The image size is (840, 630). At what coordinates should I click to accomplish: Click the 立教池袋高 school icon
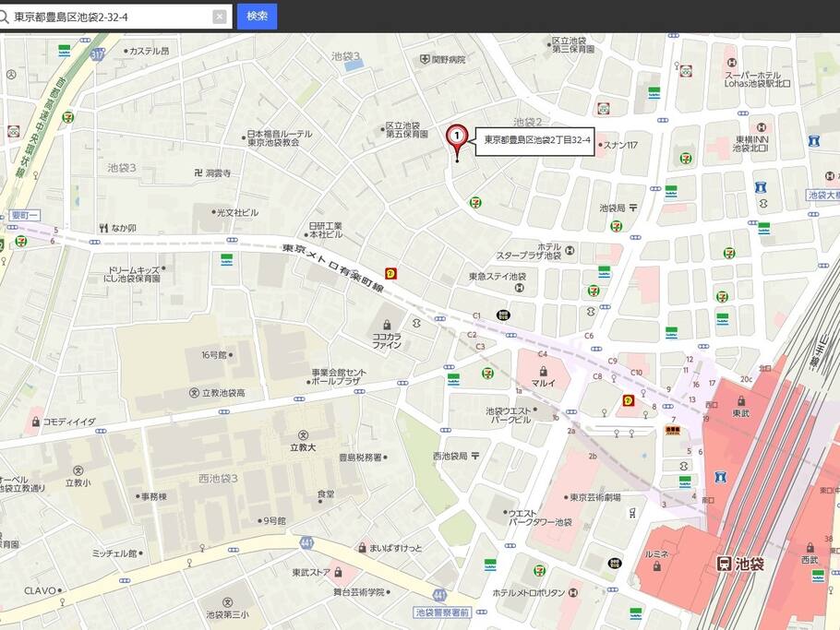click(x=195, y=393)
